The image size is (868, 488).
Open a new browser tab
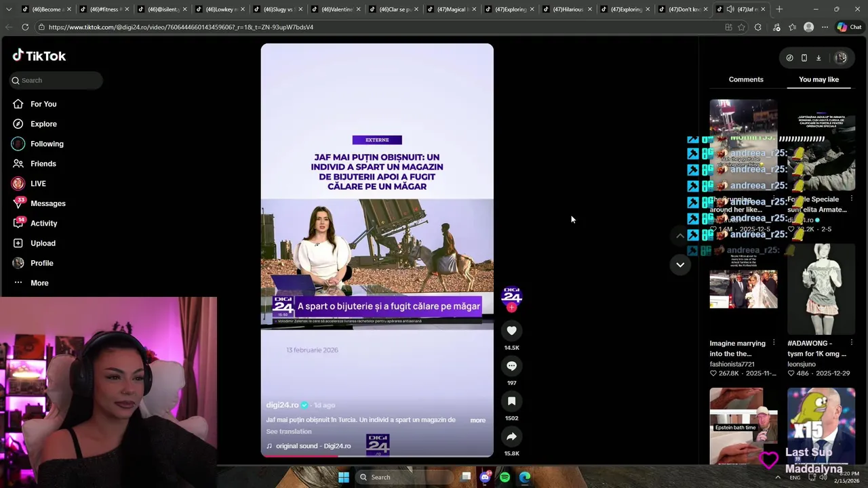click(779, 9)
